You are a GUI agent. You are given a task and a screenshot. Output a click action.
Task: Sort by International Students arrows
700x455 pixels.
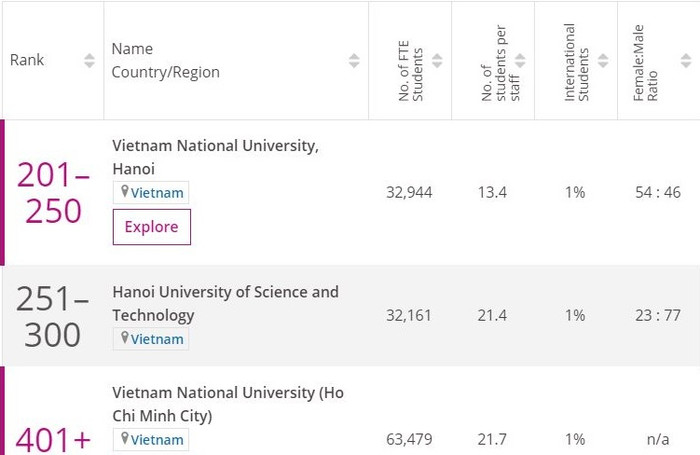[603, 61]
